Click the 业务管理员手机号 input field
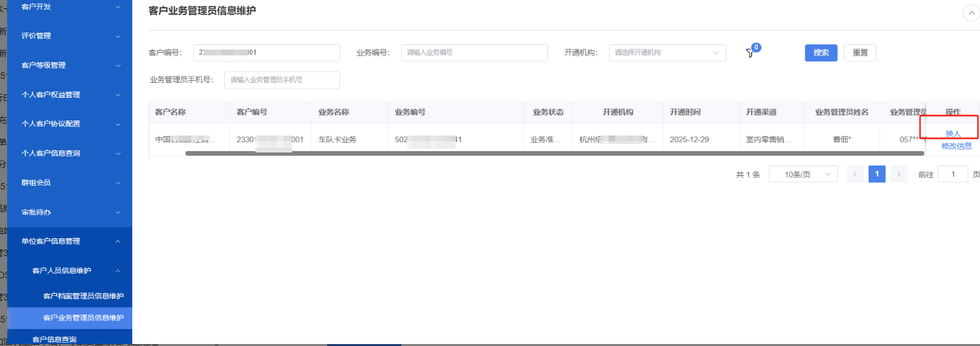Screen dimensions: 980x346 pos(281,80)
